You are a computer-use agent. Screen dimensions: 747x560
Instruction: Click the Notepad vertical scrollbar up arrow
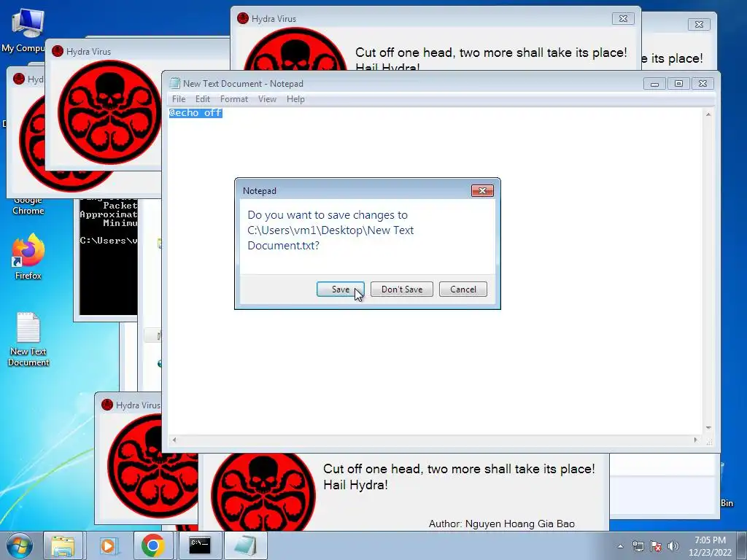[x=708, y=114]
